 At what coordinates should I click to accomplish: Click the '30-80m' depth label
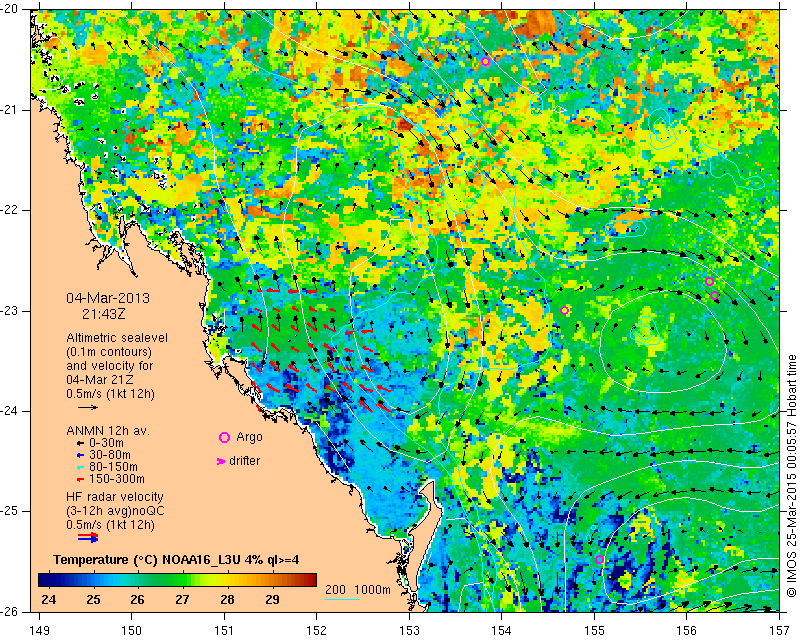coord(110,455)
